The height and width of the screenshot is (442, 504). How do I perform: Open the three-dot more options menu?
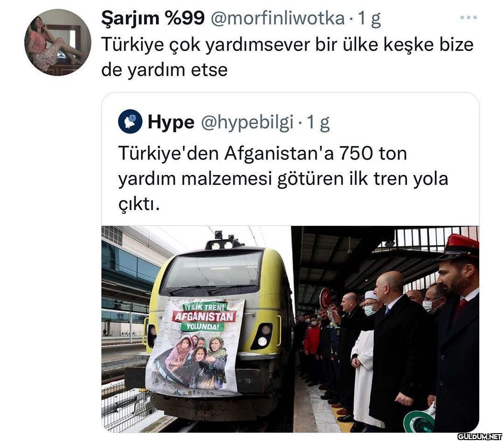pyautogui.click(x=469, y=17)
